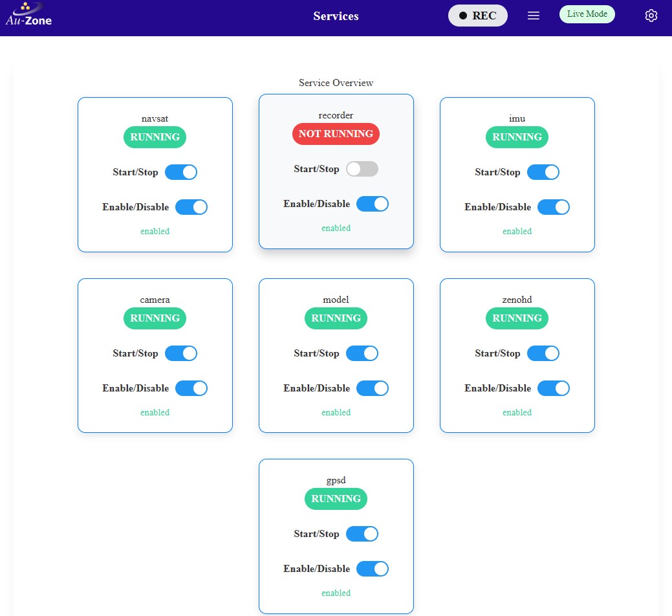Turn on recorder Start/Stop switch
The width and height of the screenshot is (672, 616).
(x=362, y=169)
